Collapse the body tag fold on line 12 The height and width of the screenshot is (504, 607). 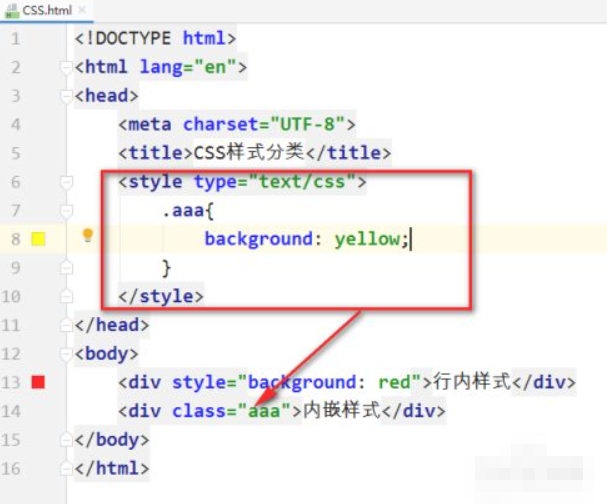[66, 354]
